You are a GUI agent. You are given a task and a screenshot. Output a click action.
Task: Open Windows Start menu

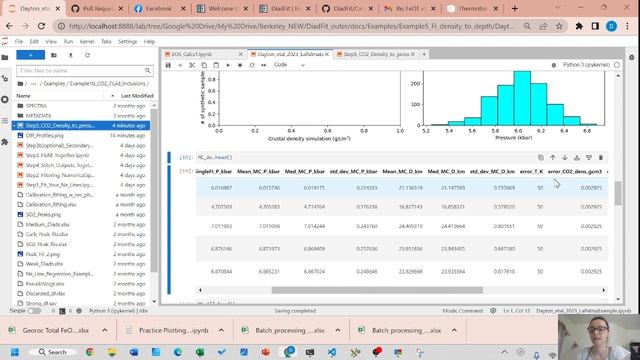[x=15, y=352]
